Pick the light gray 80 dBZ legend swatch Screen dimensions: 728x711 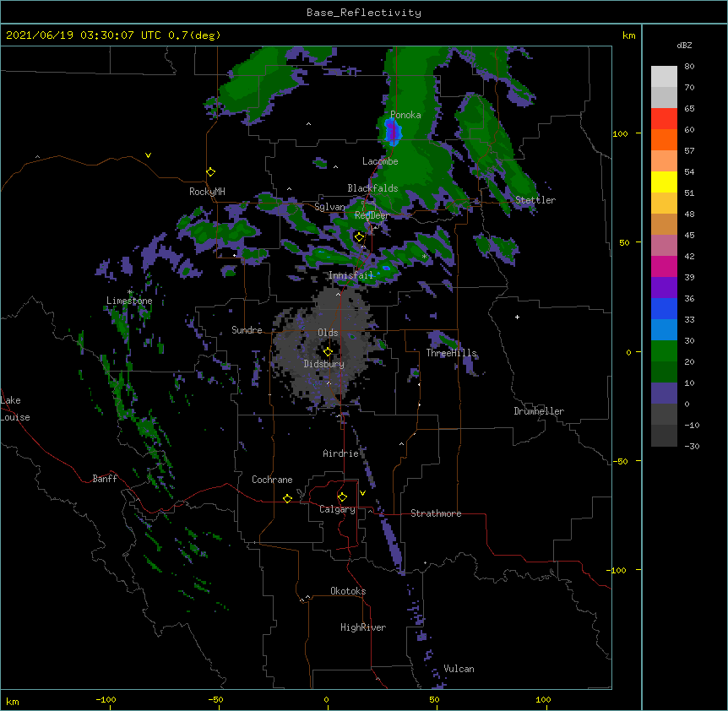pyautogui.click(x=664, y=77)
